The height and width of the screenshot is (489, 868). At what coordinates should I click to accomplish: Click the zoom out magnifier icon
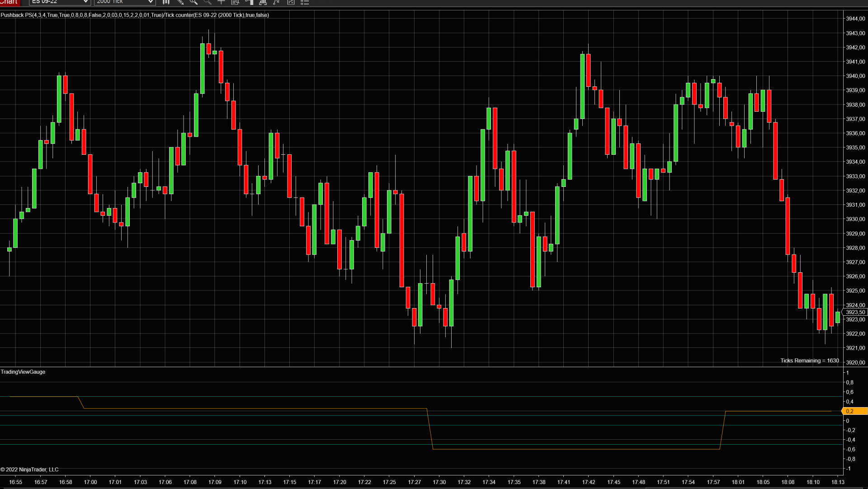[x=208, y=2]
